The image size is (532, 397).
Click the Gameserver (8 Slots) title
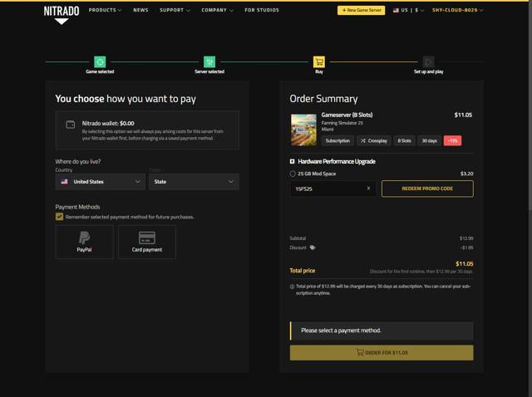(x=347, y=115)
